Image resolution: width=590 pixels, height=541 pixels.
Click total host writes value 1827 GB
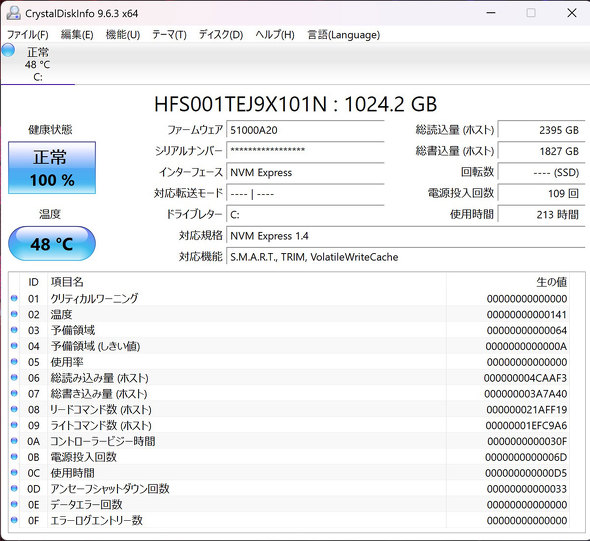541,151
